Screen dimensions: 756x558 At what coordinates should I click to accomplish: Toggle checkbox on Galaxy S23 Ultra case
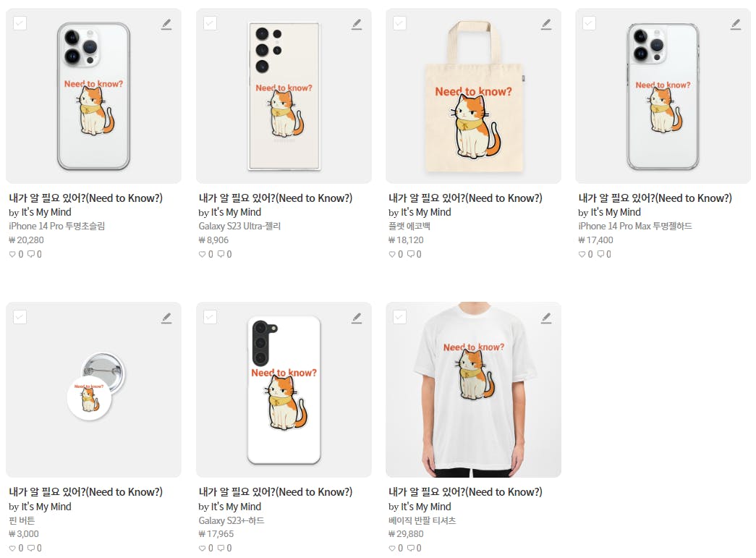click(210, 23)
